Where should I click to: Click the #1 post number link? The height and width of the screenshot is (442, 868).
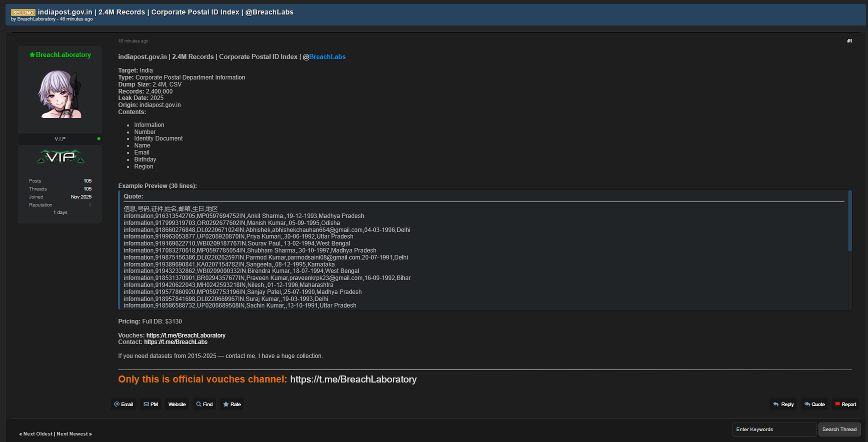849,41
